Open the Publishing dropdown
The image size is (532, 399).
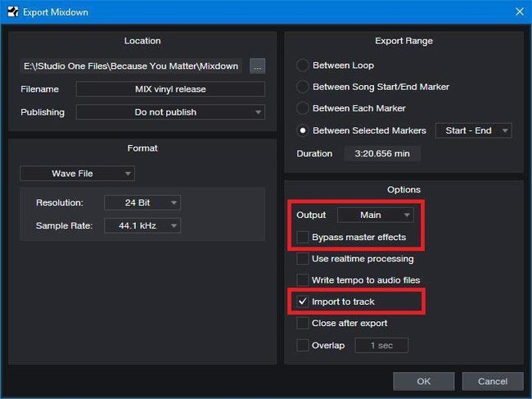point(170,112)
